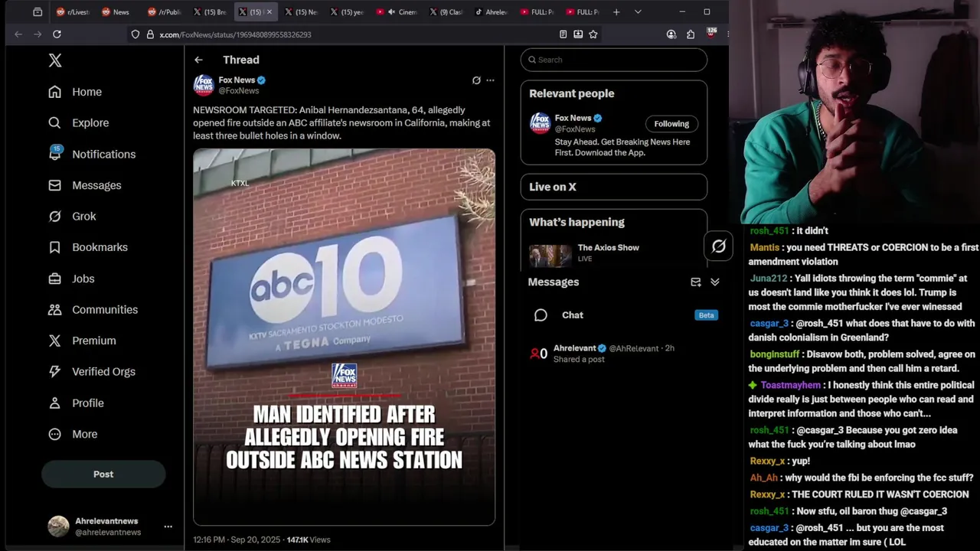Play the ABC10 news station video
This screenshot has width=980, height=551.
[x=344, y=337]
